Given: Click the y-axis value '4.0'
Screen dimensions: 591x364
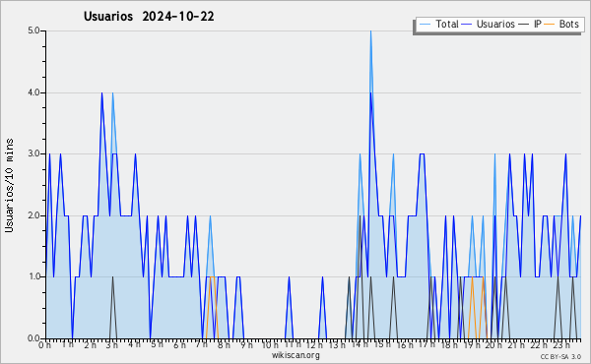Looking at the screenshot, I should pyautogui.click(x=33, y=92).
